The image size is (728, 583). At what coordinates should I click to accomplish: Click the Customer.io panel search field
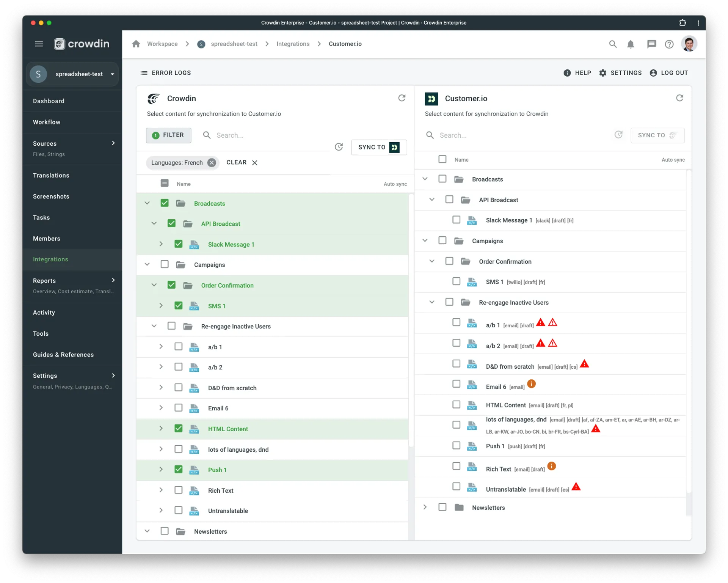(519, 135)
